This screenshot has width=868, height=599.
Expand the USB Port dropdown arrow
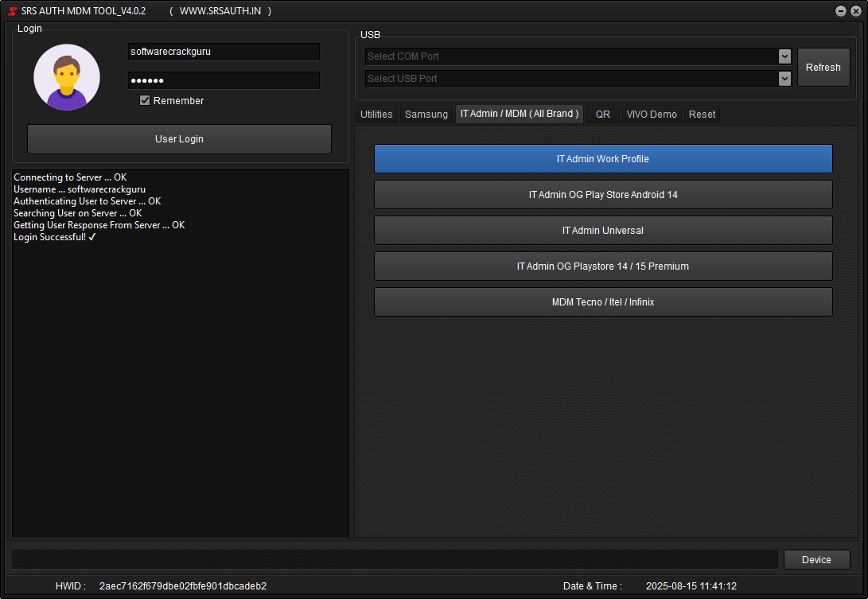click(784, 79)
